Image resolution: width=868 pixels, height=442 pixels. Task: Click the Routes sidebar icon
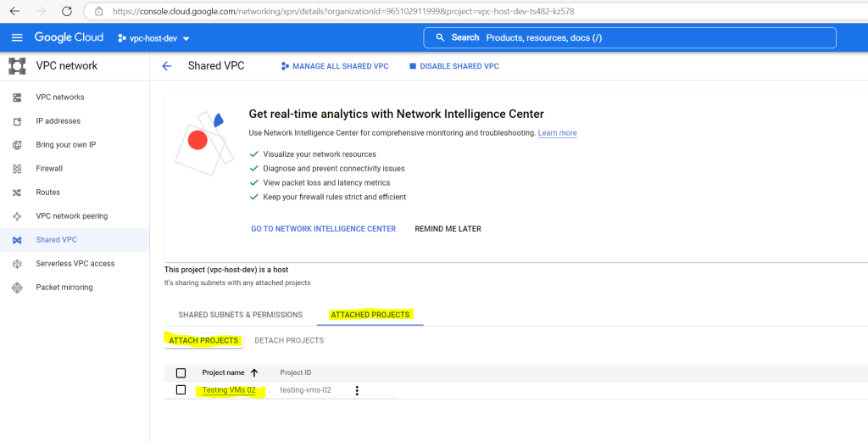coord(17,193)
